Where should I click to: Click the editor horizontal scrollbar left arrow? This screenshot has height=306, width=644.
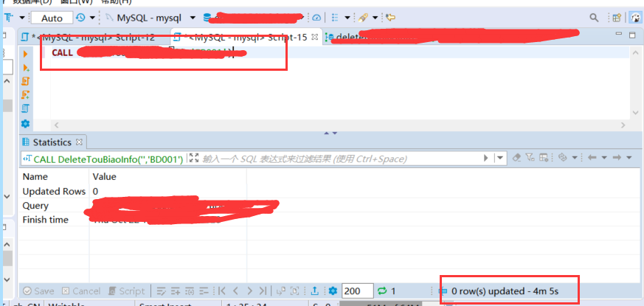56,125
